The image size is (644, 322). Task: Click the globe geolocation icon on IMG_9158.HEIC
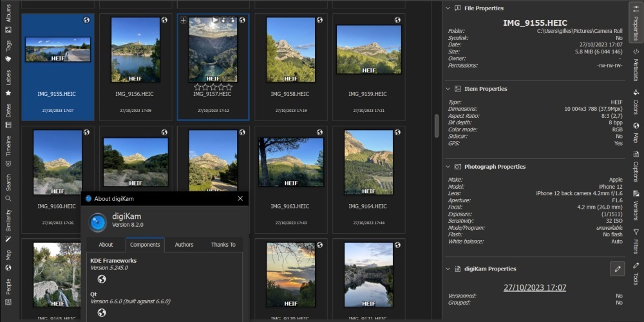coord(320,20)
